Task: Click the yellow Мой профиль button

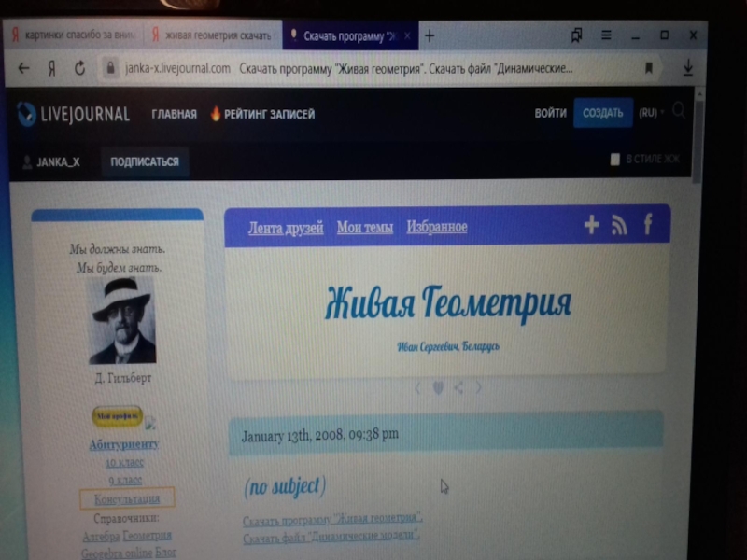Action: 118,416
